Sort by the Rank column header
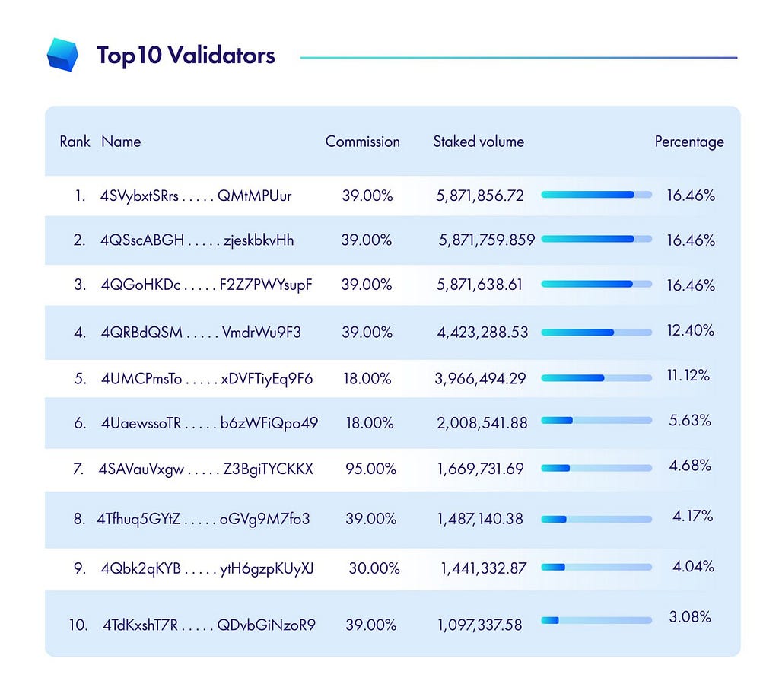The image size is (779, 700). (75, 142)
